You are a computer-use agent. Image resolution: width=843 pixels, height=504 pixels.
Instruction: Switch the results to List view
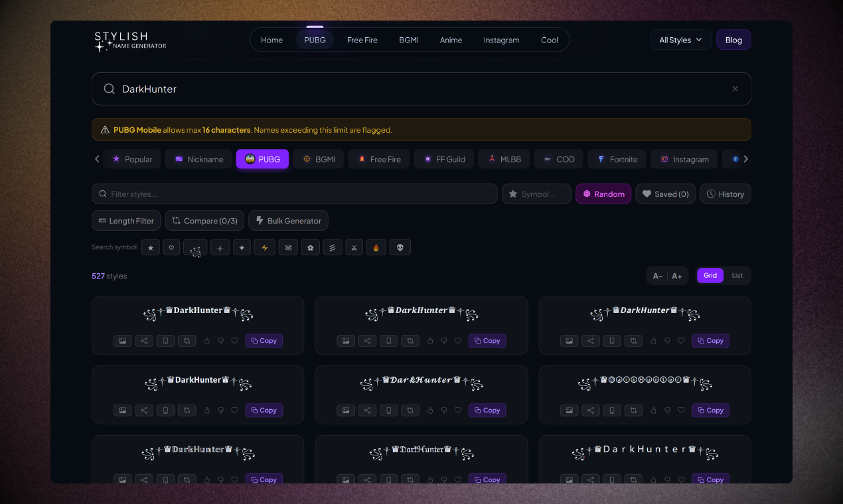[x=737, y=275]
